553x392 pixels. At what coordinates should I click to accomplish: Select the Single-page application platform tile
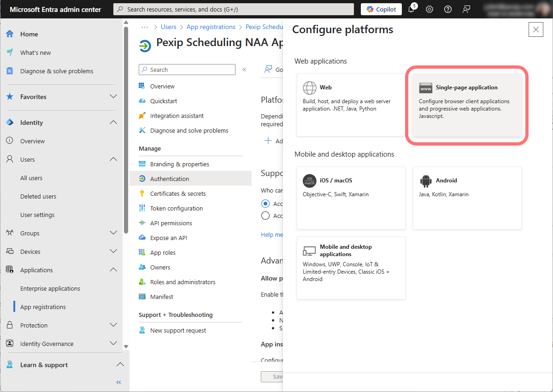[467, 105]
